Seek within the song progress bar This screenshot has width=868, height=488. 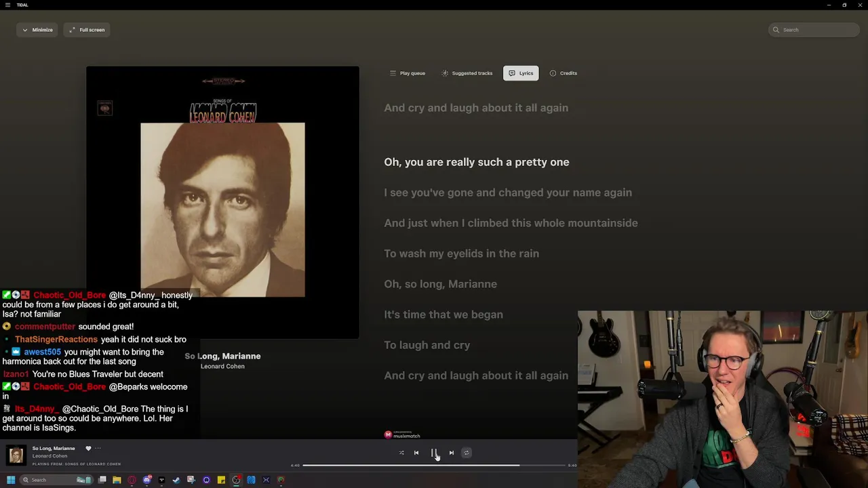click(x=434, y=466)
